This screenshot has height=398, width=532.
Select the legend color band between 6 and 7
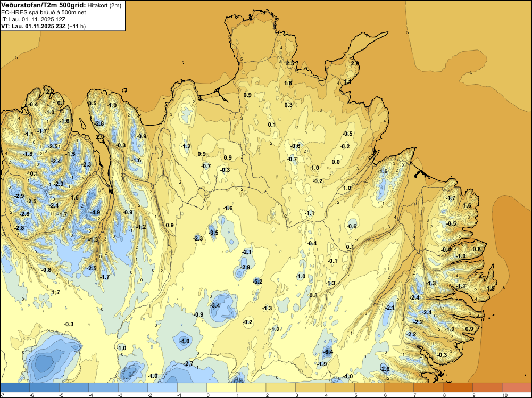tap(398, 387)
